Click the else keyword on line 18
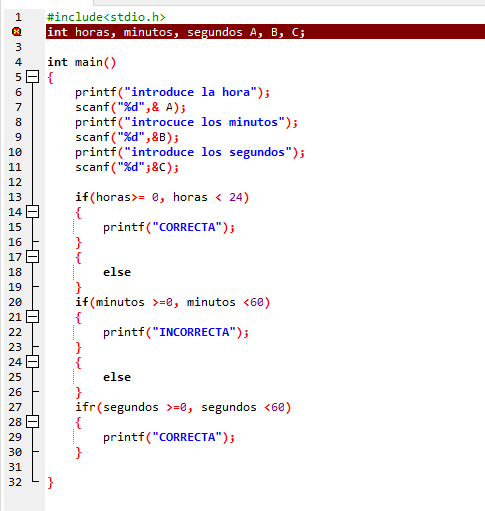The image size is (485, 511). coord(117,272)
